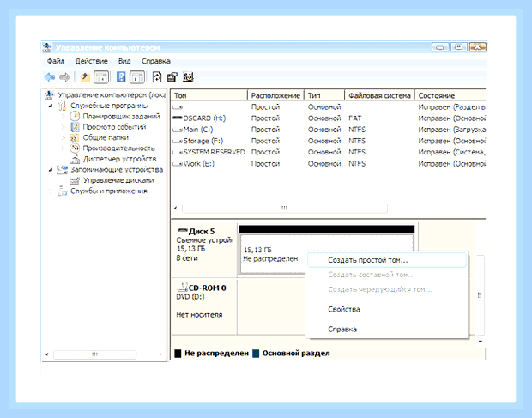Image resolution: width=532 pixels, height=418 pixels.
Task: Collapse the Запоминающие устройства tree node
Action: [51, 170]
